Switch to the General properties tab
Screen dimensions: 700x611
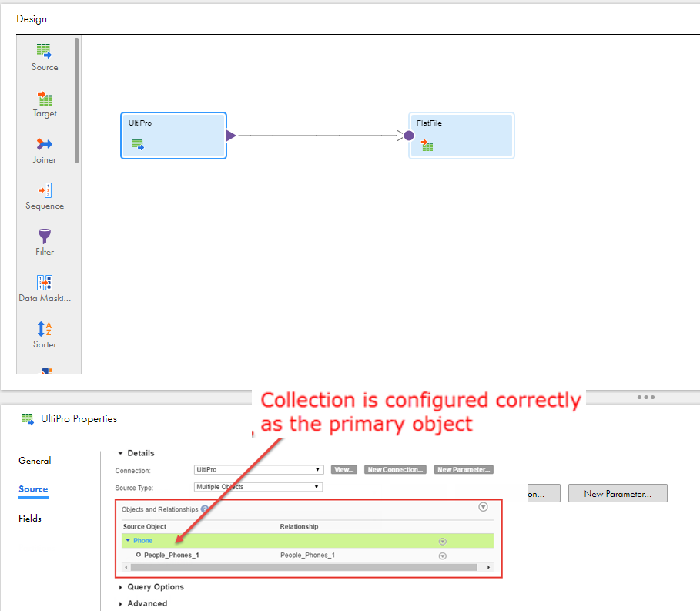point(35,461)
